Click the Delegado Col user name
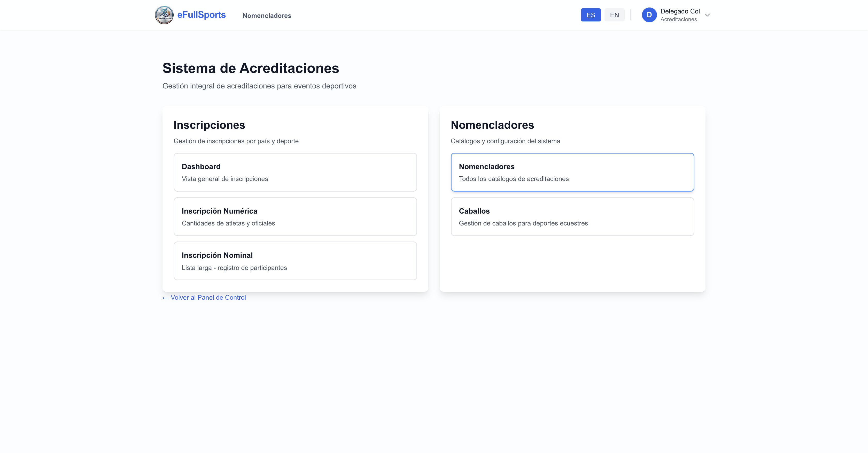The width and height of the screenshot is (868, 453). coord(680,11)
